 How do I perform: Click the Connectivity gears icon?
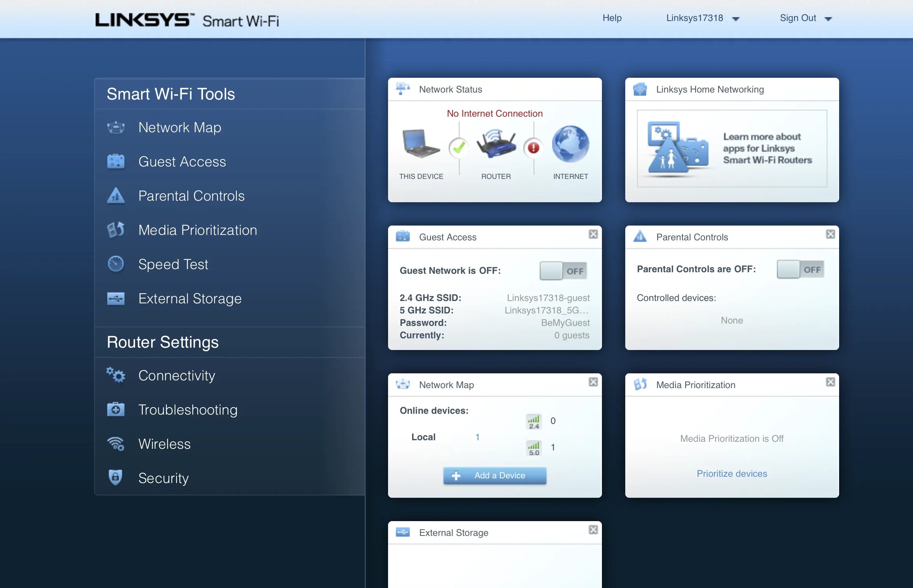click(x=115, y=375)
